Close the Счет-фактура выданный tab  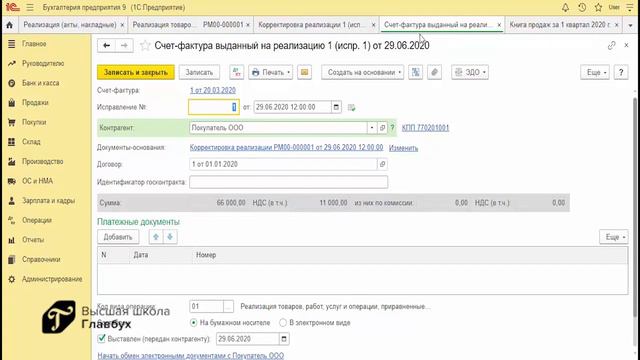(499, 25)
